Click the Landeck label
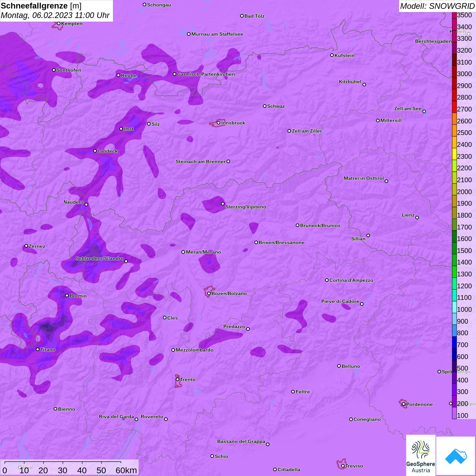The image size is (476, 476). pyautogui.click(x=107, y=151)
